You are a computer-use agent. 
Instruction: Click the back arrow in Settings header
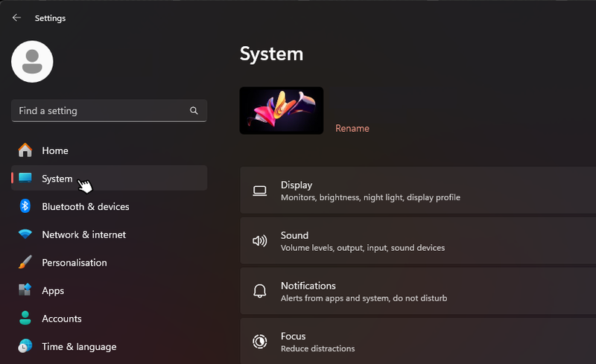pos(16,18)
